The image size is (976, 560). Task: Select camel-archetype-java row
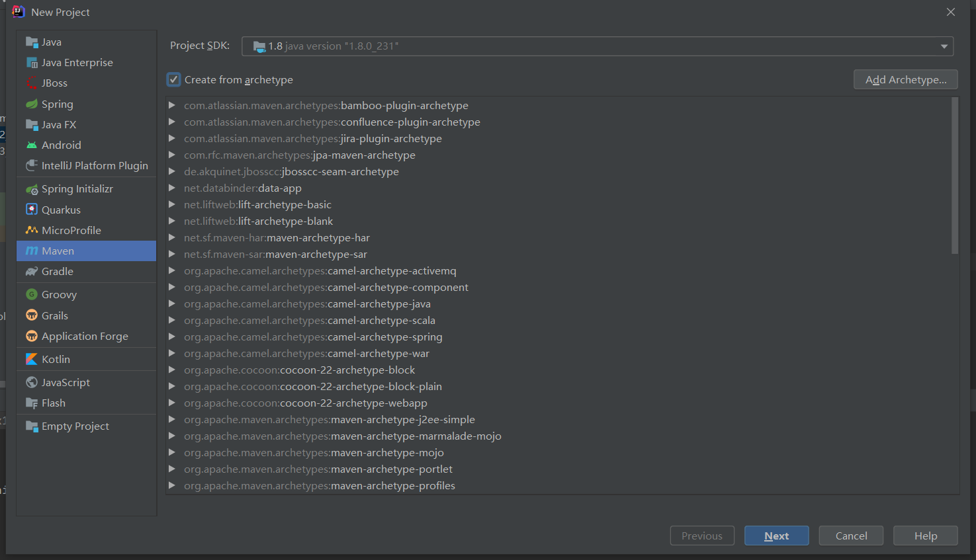pos(558,303)
